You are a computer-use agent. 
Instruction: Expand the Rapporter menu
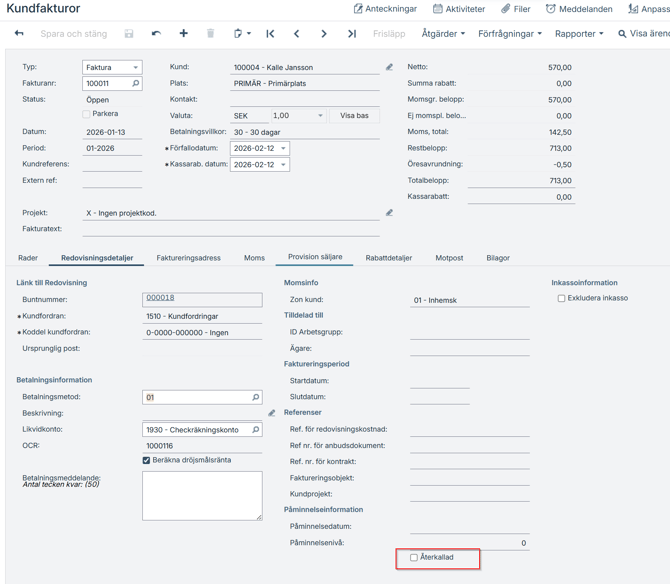579,34
